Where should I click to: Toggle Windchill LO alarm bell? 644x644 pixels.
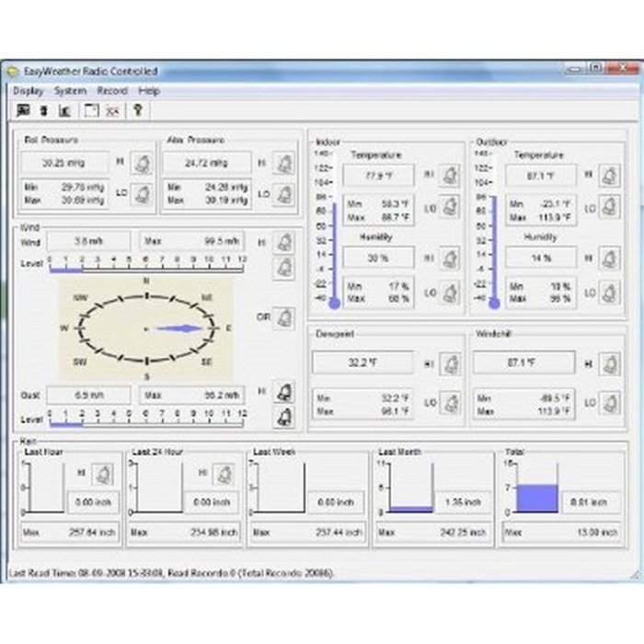[609, 403]
